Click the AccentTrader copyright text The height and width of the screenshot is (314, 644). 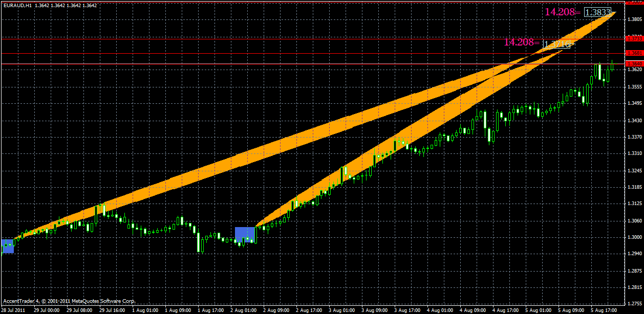pos(69,302)
